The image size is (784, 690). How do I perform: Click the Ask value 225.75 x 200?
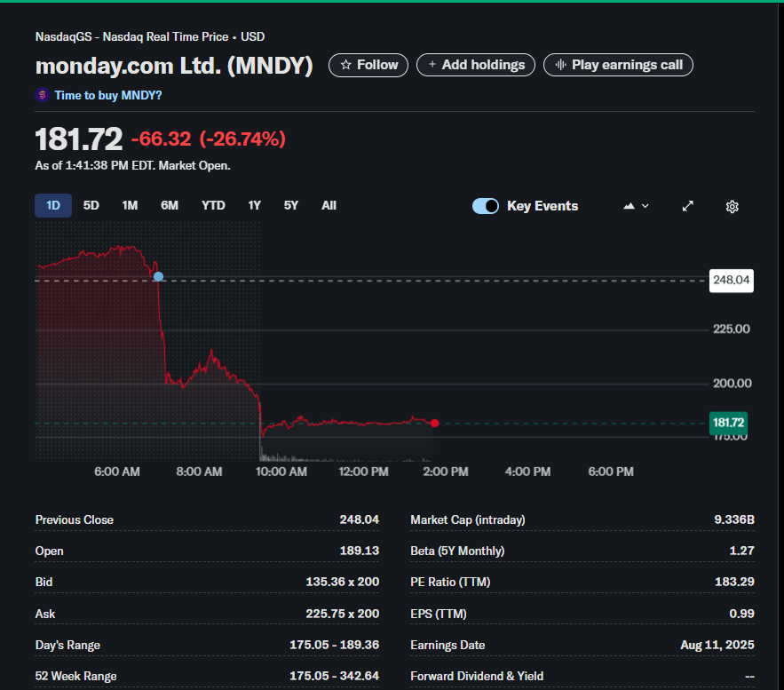tap(343, 614)
